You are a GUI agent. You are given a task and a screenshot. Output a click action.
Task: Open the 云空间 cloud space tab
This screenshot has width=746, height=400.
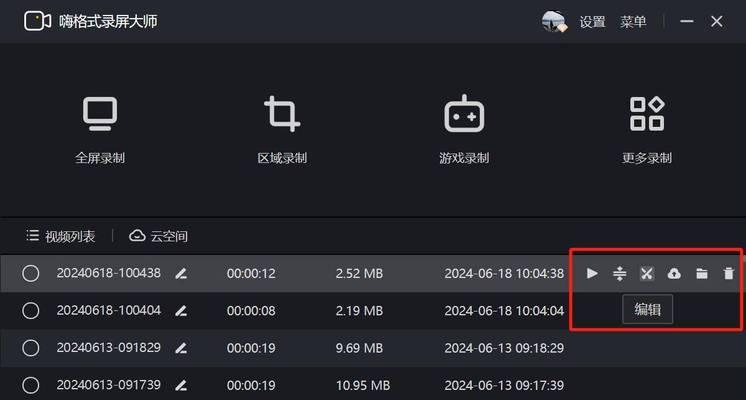[158, 236]
